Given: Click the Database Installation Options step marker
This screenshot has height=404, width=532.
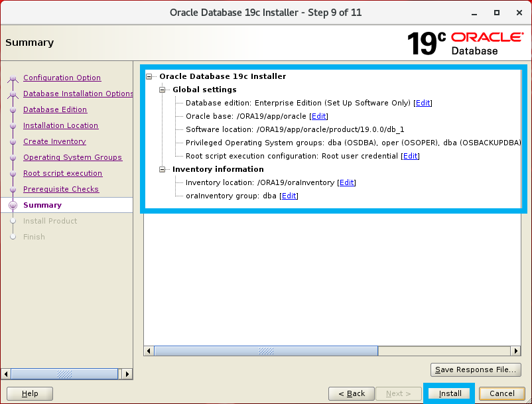Looking at the screenshot, I should click(13, 95).
